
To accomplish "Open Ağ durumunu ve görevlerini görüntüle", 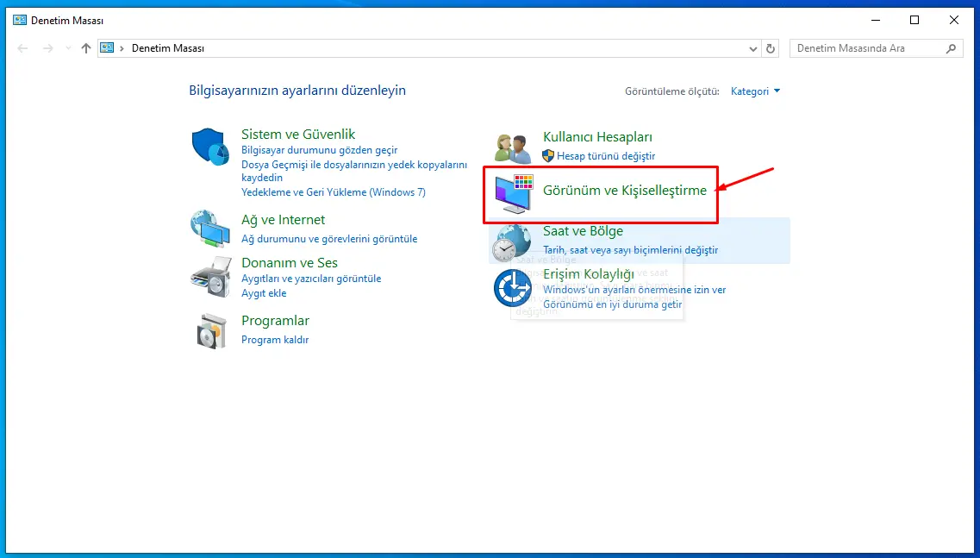I will click(x=329, y=239).
